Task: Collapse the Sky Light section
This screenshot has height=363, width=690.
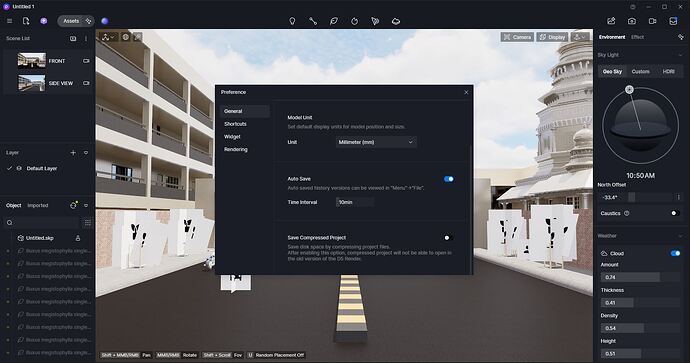Action: pos(680,55)
